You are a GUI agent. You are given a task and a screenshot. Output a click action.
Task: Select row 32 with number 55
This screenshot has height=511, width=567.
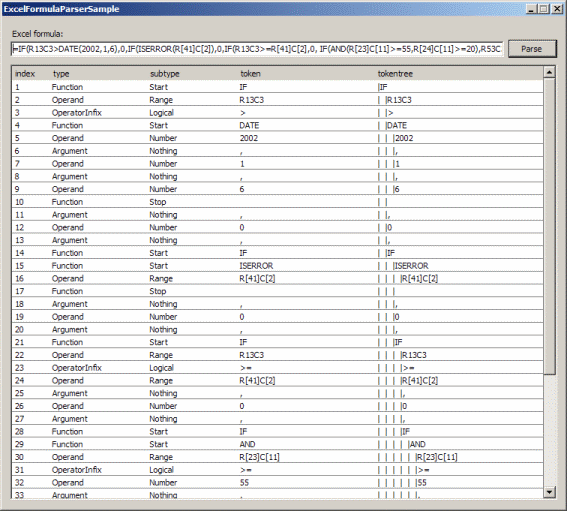coord(277,483)
